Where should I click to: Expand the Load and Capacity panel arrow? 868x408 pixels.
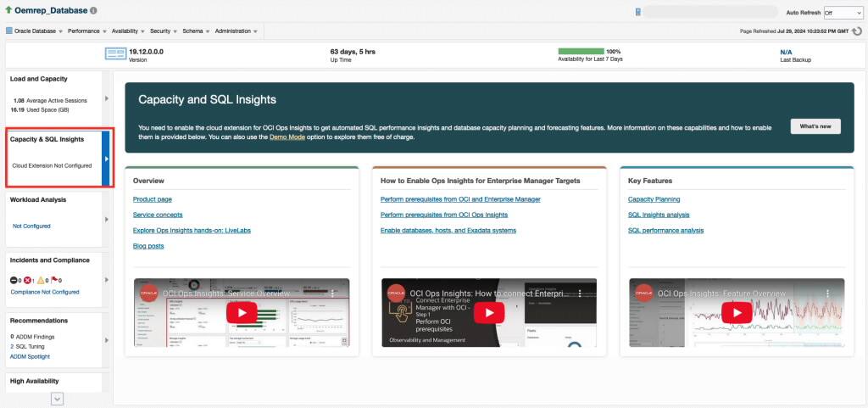107,98
